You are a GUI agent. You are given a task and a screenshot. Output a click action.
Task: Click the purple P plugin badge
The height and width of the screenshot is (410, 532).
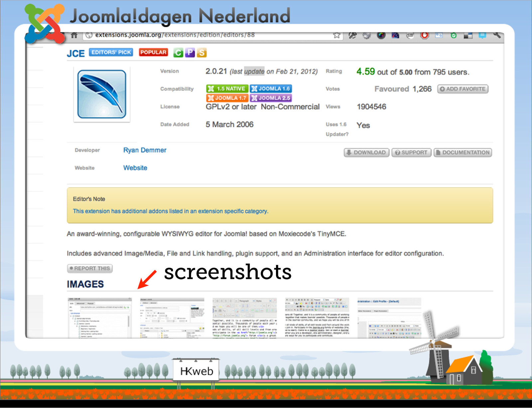click(190, 53)
